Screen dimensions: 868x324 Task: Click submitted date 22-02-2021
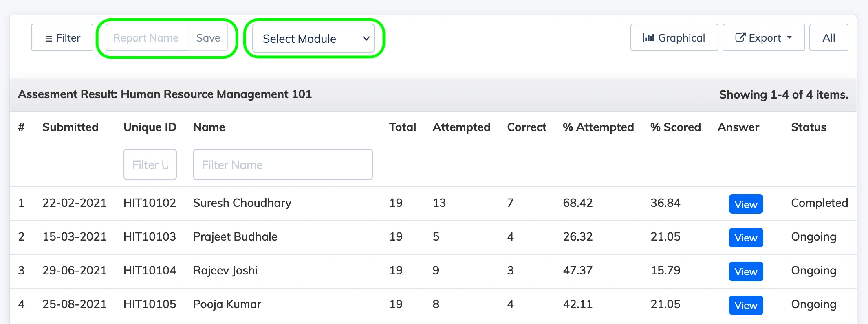[x=75, y=203]
